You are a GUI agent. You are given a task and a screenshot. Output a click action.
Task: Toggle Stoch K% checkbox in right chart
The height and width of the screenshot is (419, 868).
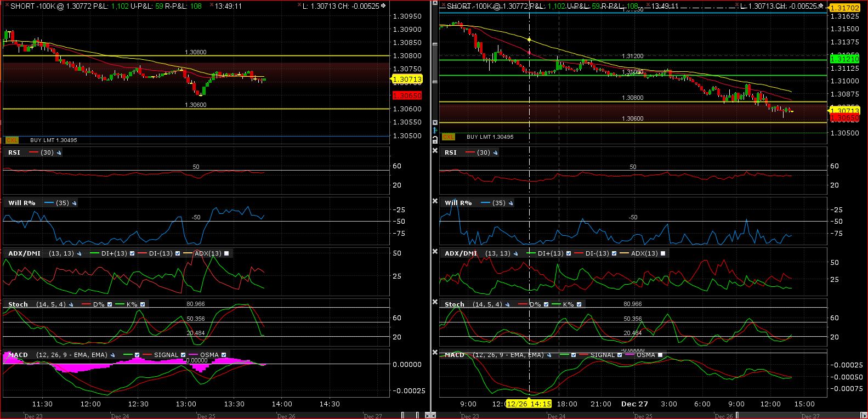click(x=579, y=304)
